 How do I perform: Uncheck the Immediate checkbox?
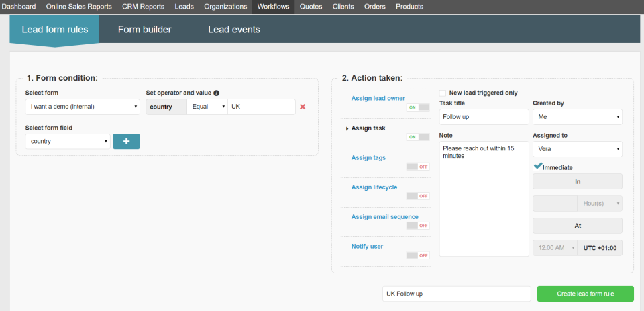[538, 167]
